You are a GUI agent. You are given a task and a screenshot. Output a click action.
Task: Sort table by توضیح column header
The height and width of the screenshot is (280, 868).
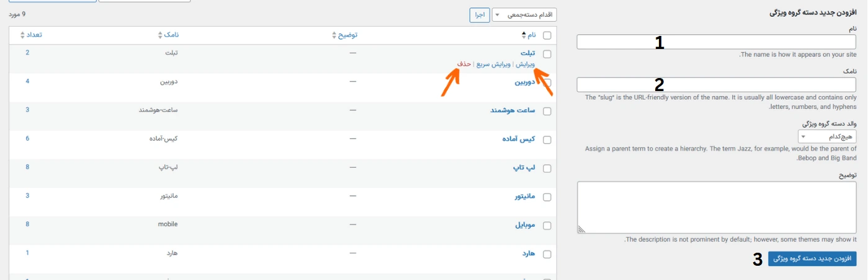(345, 35)
